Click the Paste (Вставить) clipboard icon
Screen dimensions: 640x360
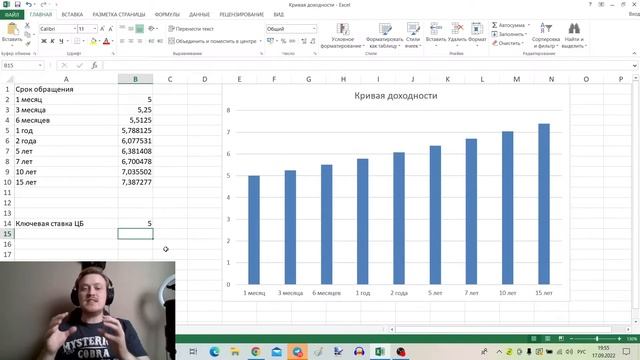[12, 29]
